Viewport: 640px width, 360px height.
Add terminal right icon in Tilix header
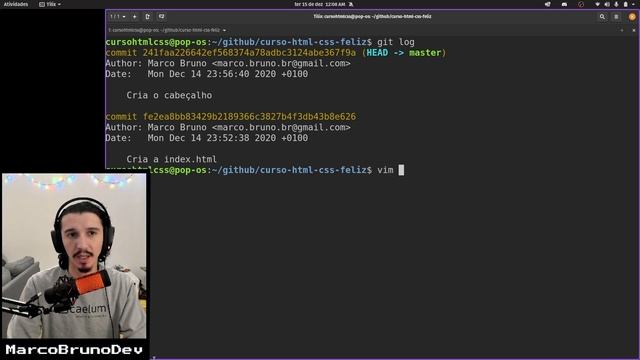coord(148,17)
